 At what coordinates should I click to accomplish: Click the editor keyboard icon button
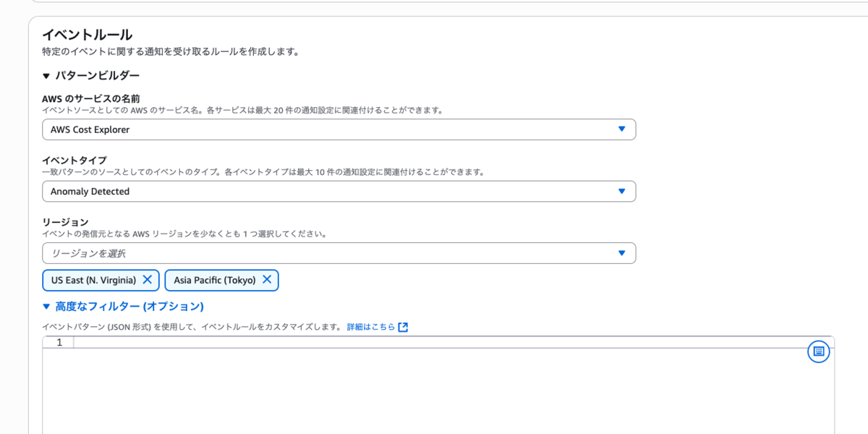pyautogui.click(x=818, y=352)
